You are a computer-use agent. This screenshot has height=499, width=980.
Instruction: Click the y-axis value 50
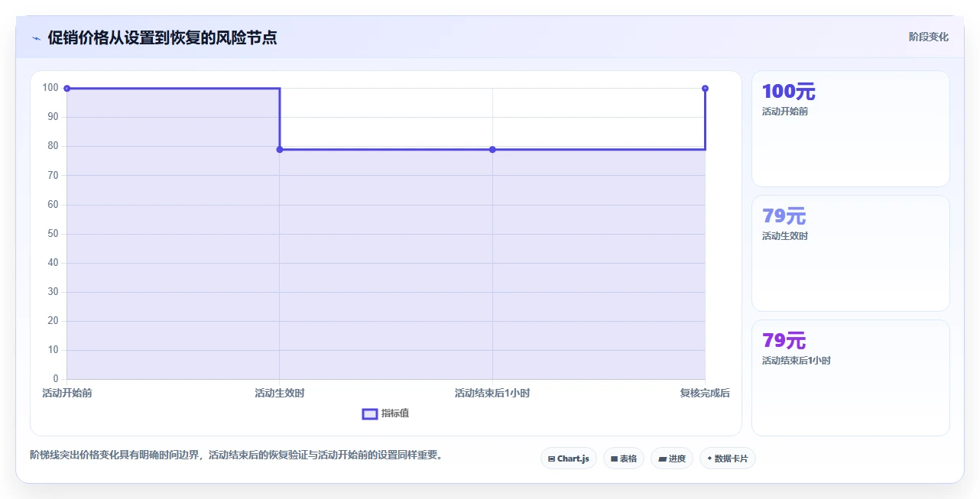click(54, 234)
